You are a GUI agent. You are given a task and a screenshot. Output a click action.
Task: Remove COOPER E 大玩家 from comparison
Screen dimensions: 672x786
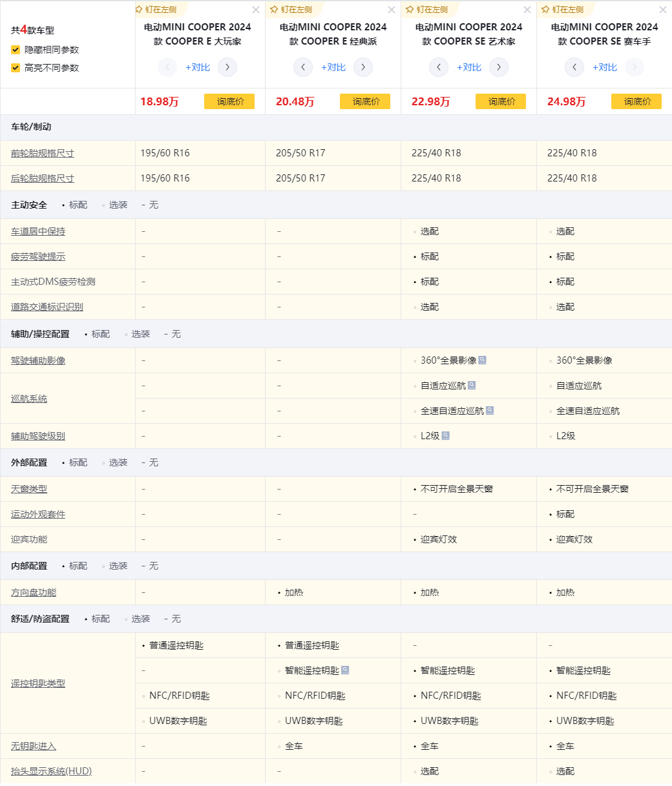click(256, 10)
